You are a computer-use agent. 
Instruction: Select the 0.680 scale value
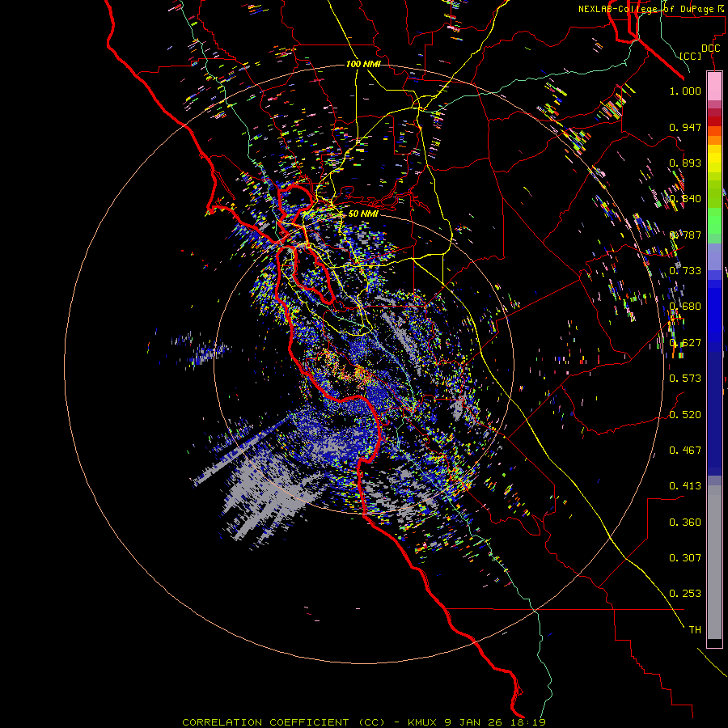[x=685, y=307]
